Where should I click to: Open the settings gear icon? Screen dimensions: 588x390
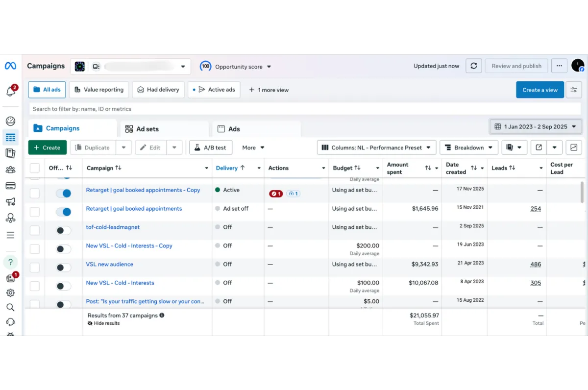(x=10, y=293)
